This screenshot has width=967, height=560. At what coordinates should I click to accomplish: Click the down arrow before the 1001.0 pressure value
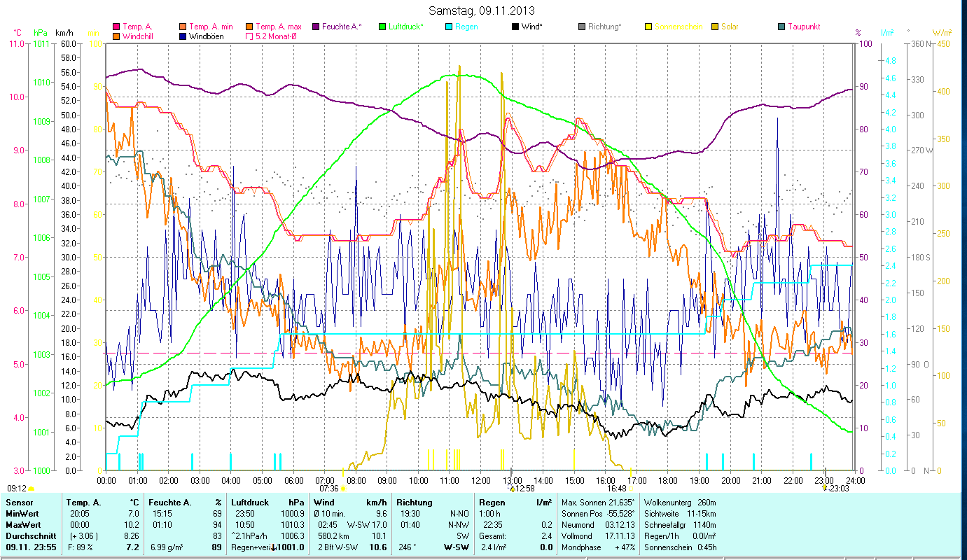[x=273, y=547]
